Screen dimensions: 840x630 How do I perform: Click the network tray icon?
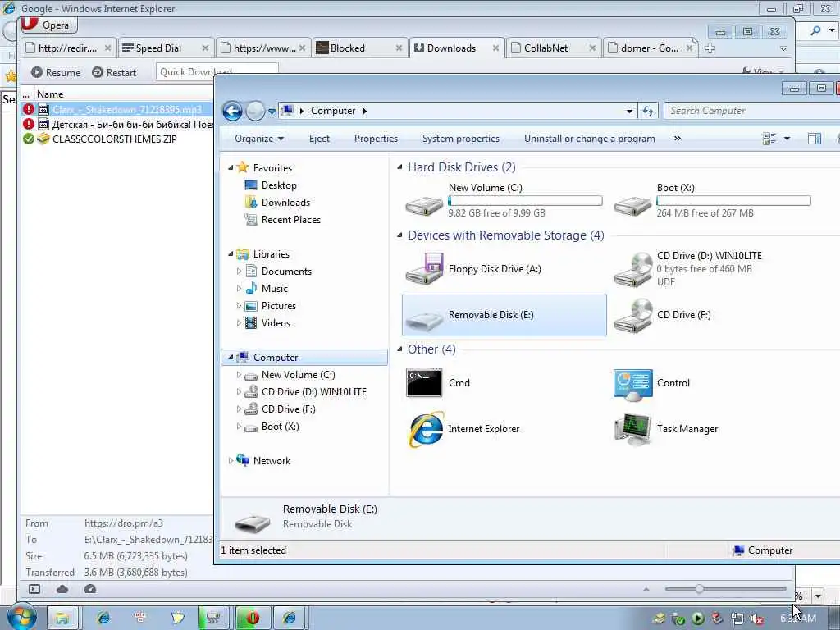click(x=737, y=619)
